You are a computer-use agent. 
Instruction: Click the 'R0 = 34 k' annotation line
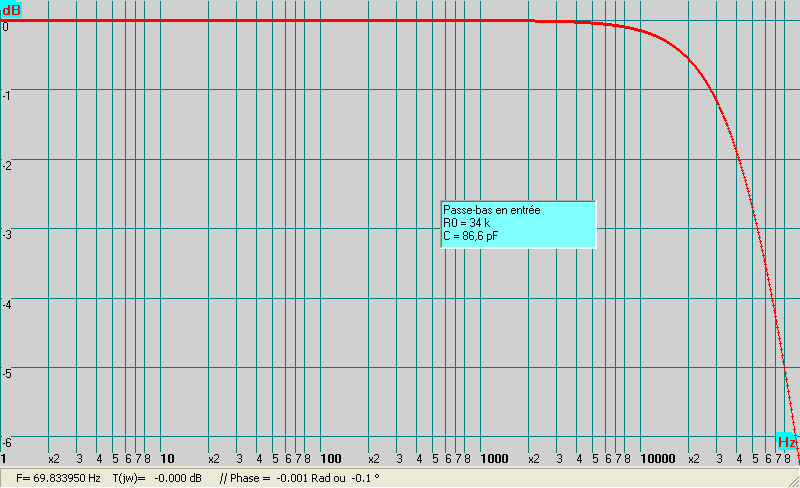[468, 223]
